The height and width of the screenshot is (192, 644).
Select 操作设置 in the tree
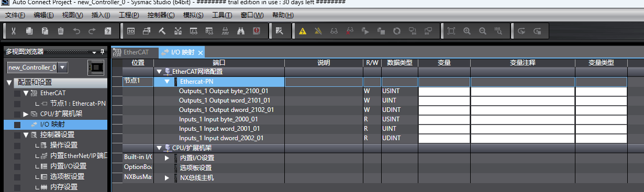click(64, 145)
